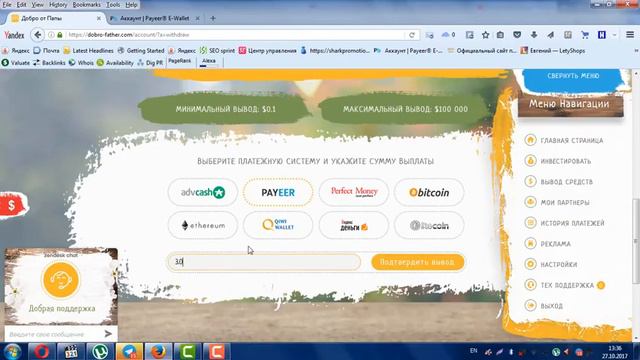The image size is (640, 360).
Task: Click the chat message input field
Action: [x=53, y=334]
